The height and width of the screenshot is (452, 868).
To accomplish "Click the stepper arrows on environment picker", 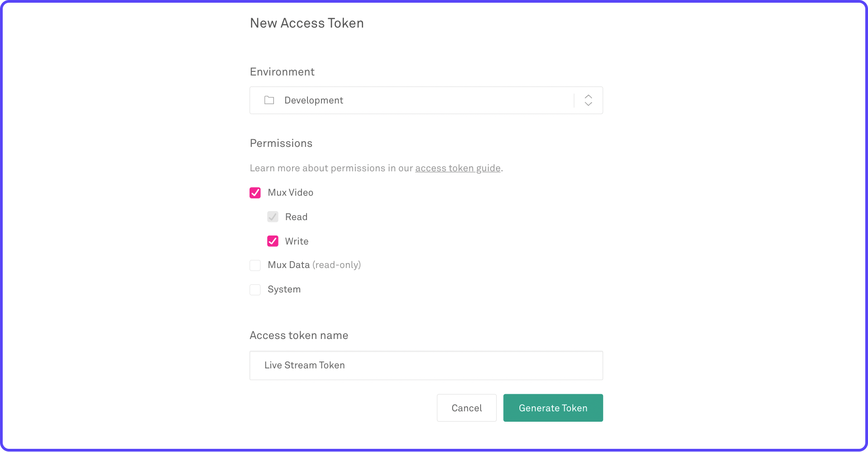I will [x=588, y=100].
